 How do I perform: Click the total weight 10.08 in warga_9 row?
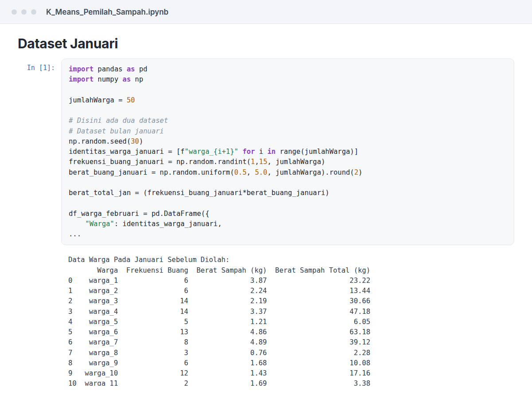click(360, 363)
